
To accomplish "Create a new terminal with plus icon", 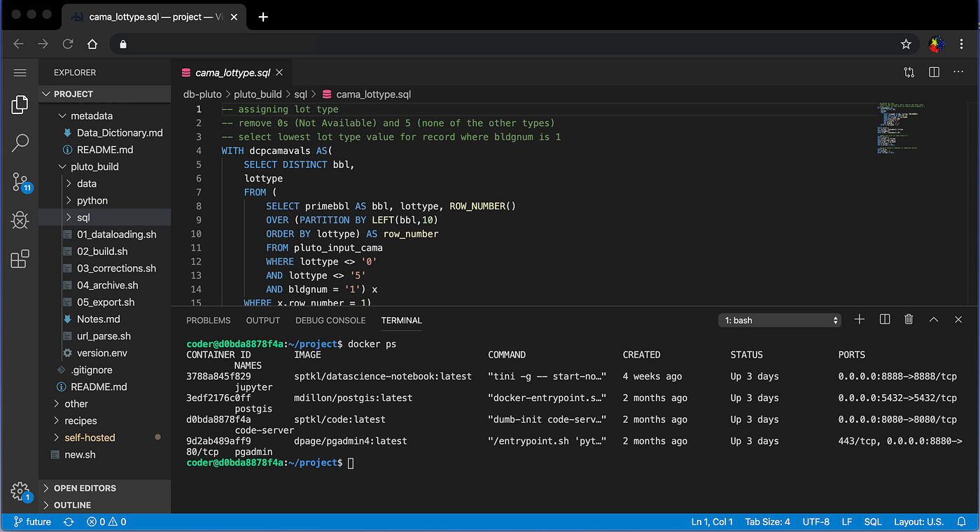I will pos(860,320).
